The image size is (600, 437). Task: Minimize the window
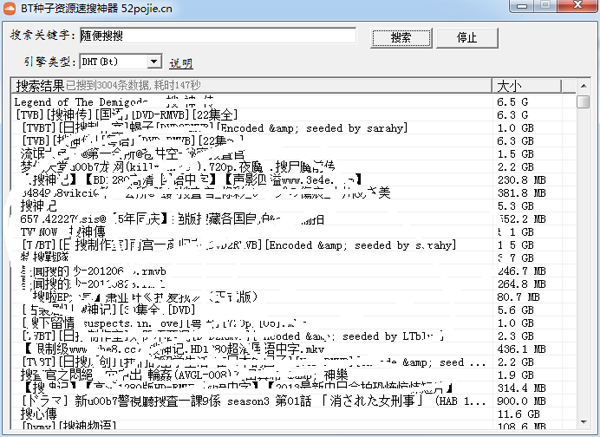coord(522,6)
